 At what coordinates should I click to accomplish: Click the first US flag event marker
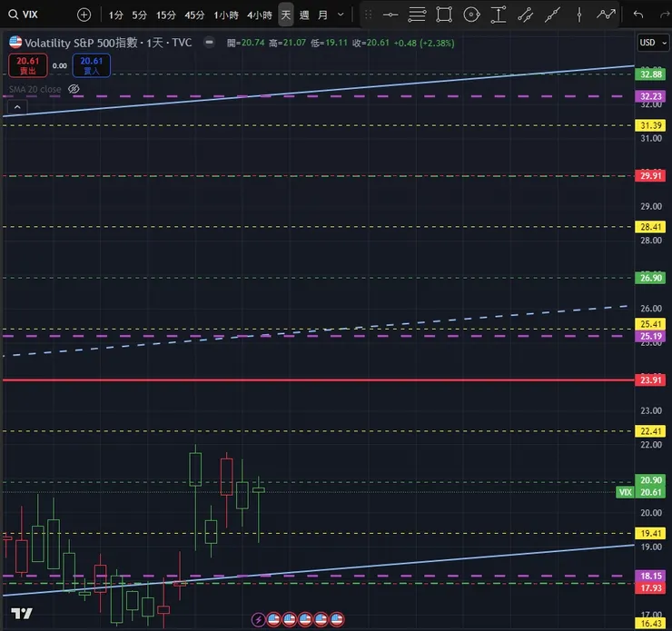tap(274, 619)
